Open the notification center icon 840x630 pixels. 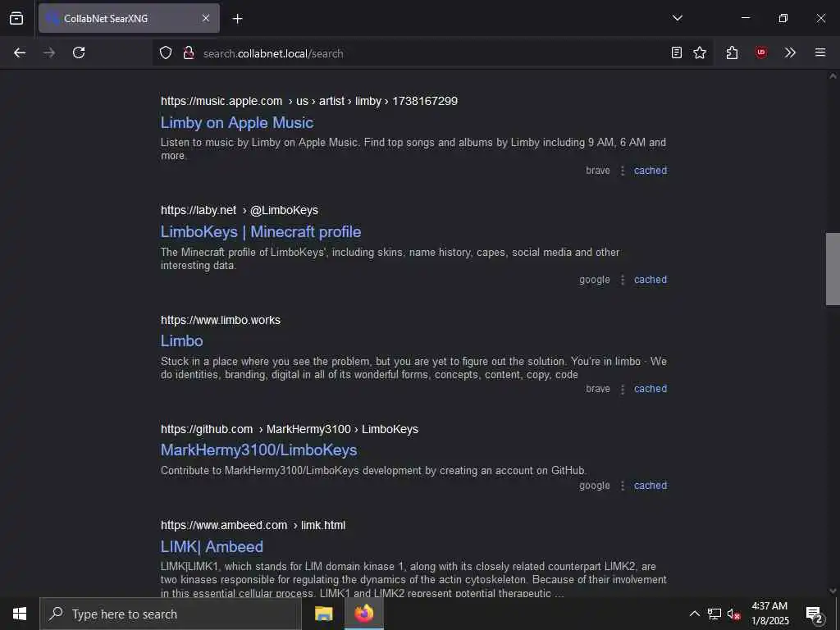pos(815,614)
